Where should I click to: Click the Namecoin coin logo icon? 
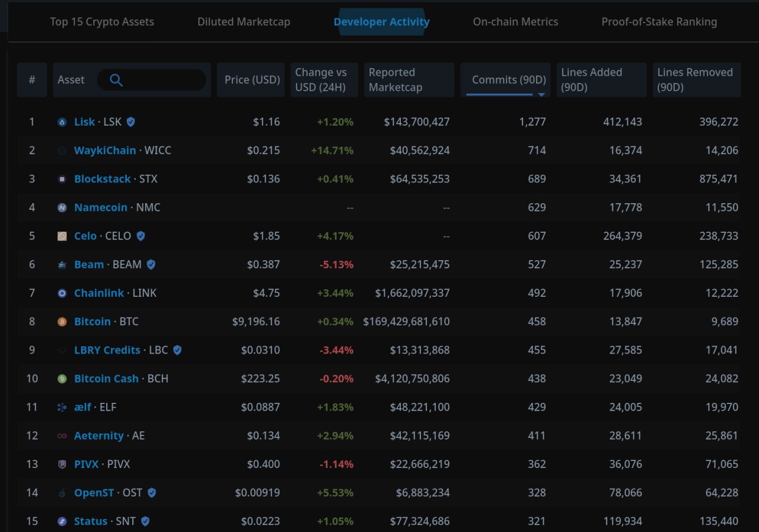62,207
